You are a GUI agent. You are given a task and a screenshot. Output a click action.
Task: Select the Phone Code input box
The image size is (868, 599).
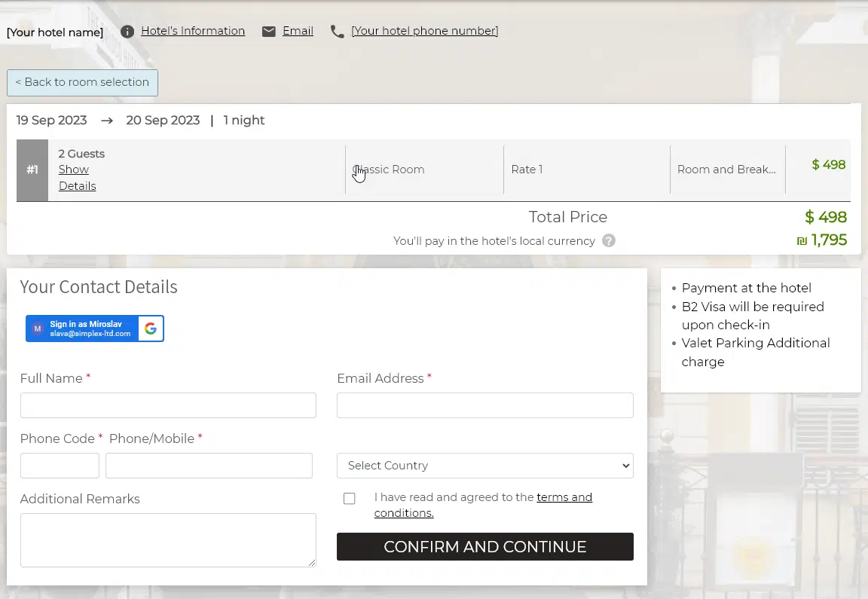click(x=60, y=466)
